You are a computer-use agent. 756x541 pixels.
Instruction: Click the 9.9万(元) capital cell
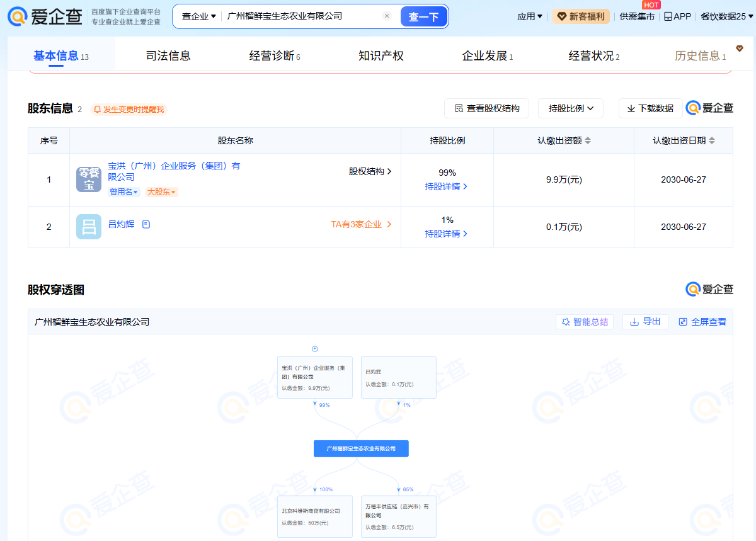click(564, 179)
